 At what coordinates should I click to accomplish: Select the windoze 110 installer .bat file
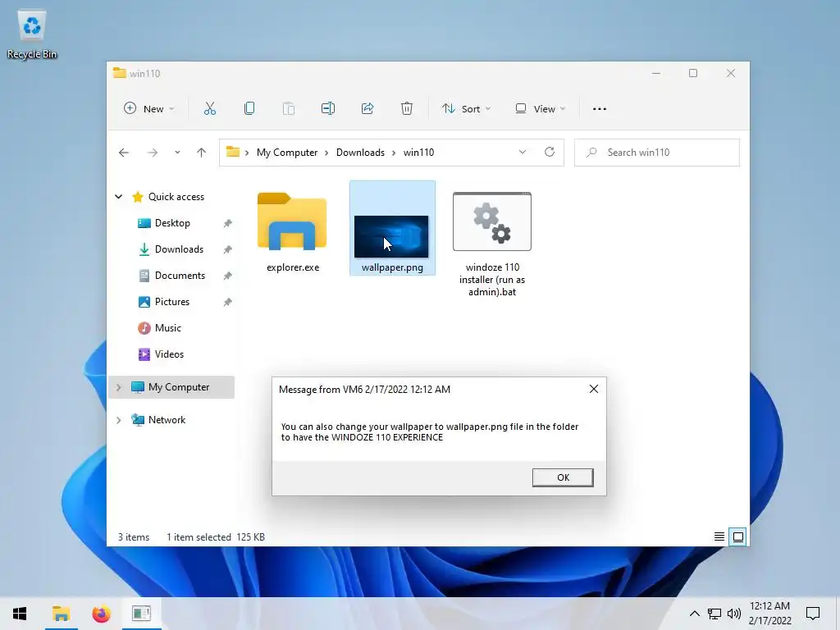pos(492,244)
